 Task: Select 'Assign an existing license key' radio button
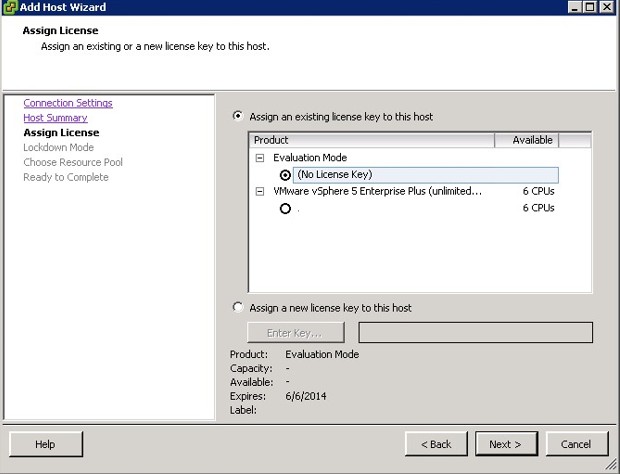pyautogui.click(x=237, y=116)
